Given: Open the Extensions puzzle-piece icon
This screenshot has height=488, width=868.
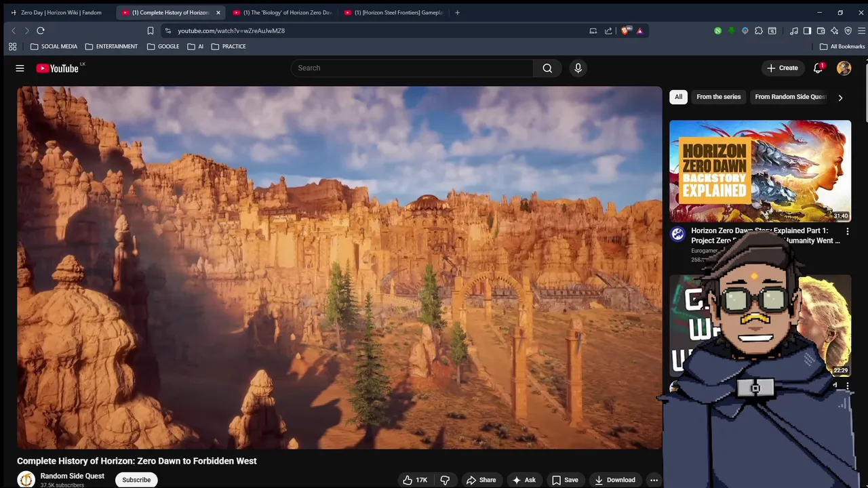Looking at the screenshot, I should tap(758, 30).
